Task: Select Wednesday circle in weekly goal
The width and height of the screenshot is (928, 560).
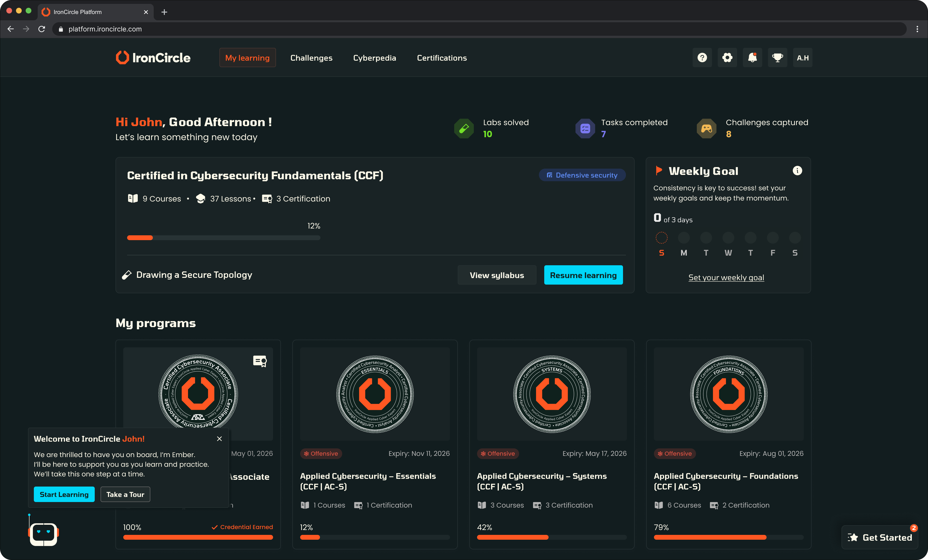Action: pyautogui.click(x=728, y=238)
